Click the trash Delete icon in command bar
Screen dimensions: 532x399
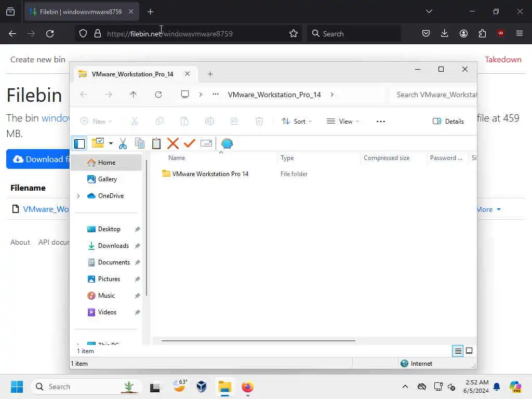coord(259,121)
